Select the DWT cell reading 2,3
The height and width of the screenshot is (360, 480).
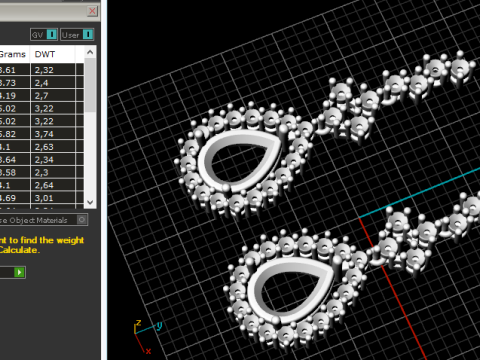[53, 172]
